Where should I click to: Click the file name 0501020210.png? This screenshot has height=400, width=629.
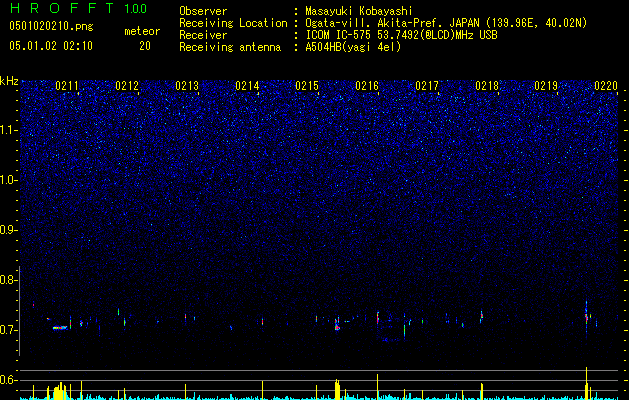click(x=51, y=26)
